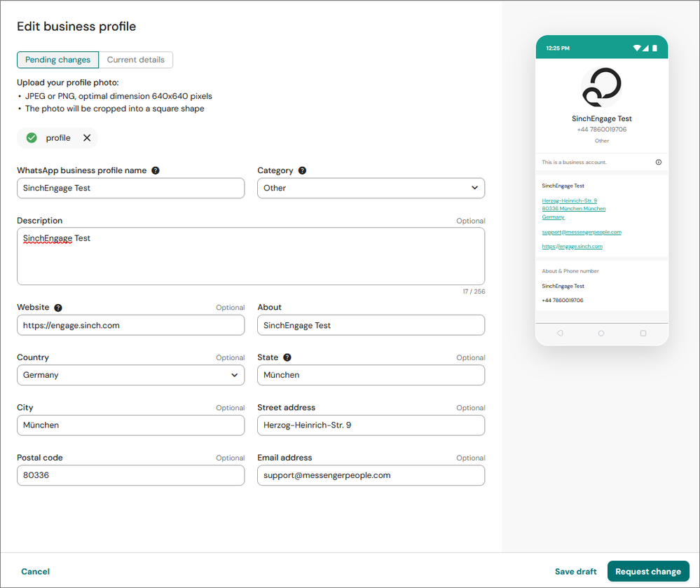The image size is (700, 588).
Task: Click the profile logo in phone preview
Action: click(x=601, y=88)
